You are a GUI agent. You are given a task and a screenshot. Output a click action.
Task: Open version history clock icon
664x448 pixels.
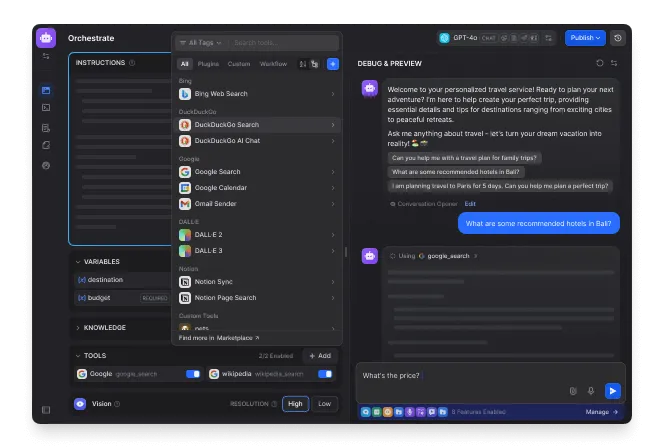618,38
